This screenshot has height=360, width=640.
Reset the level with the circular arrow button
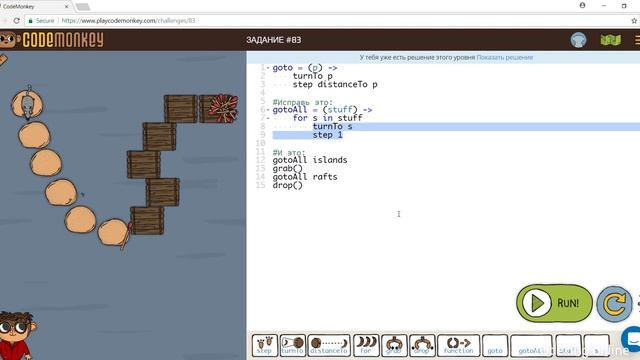coord(614,304)
